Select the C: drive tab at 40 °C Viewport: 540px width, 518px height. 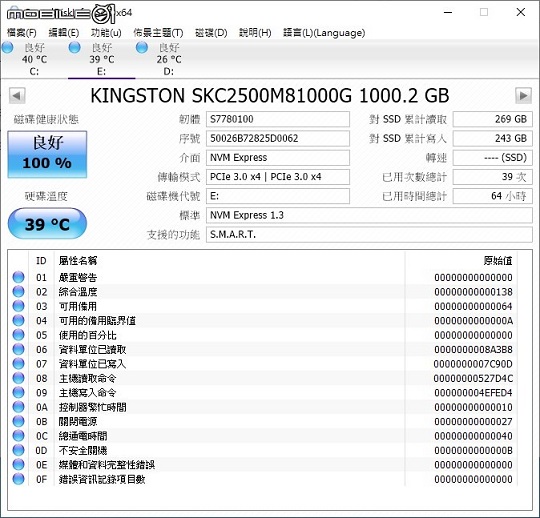click(x=34, y=59)
